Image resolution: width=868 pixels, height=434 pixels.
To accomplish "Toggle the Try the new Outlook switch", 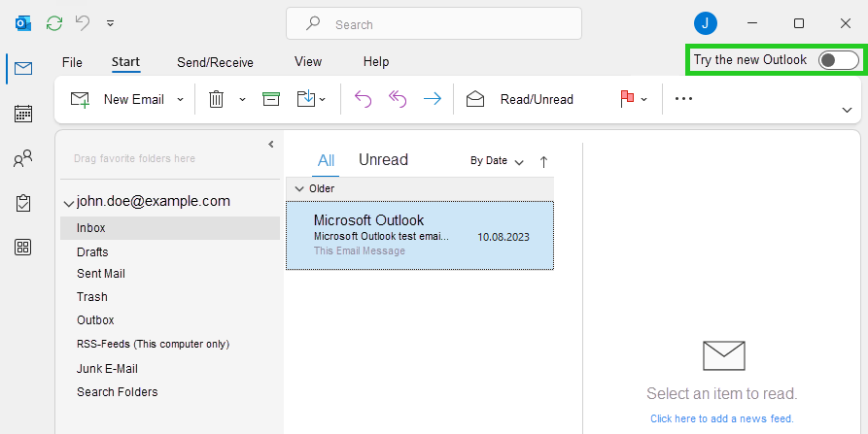I will tap(838, 60).
